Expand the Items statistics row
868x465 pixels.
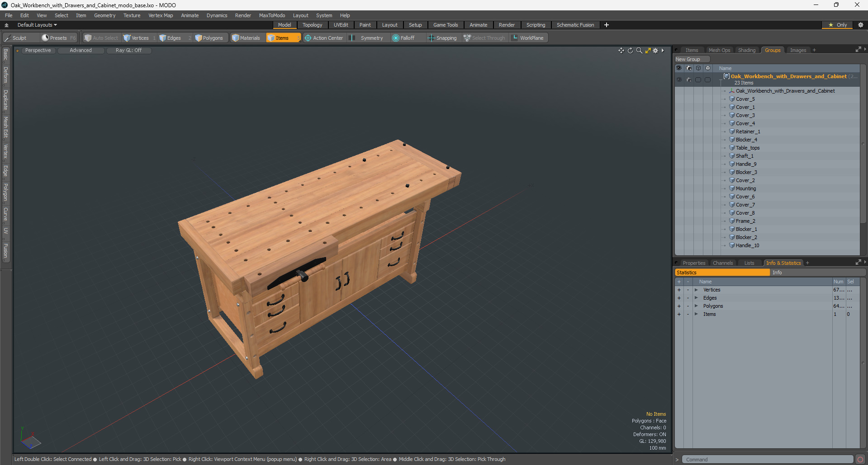click(696, 314)
